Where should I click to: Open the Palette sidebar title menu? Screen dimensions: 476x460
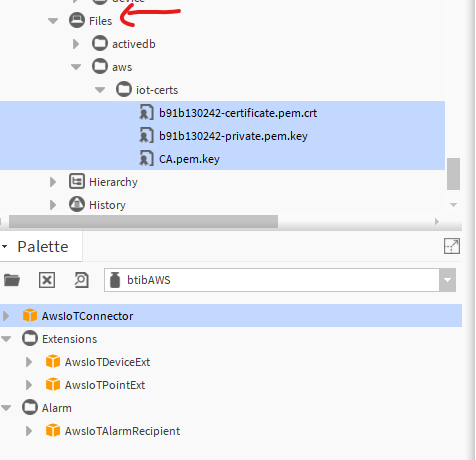pyautogui.click(x=5, y=247)
